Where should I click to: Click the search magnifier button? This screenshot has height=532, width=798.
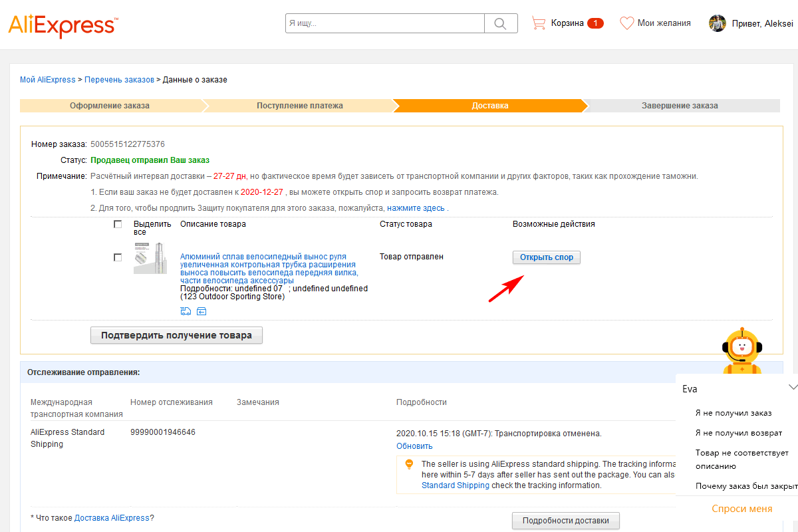click(x=501, y=23)
